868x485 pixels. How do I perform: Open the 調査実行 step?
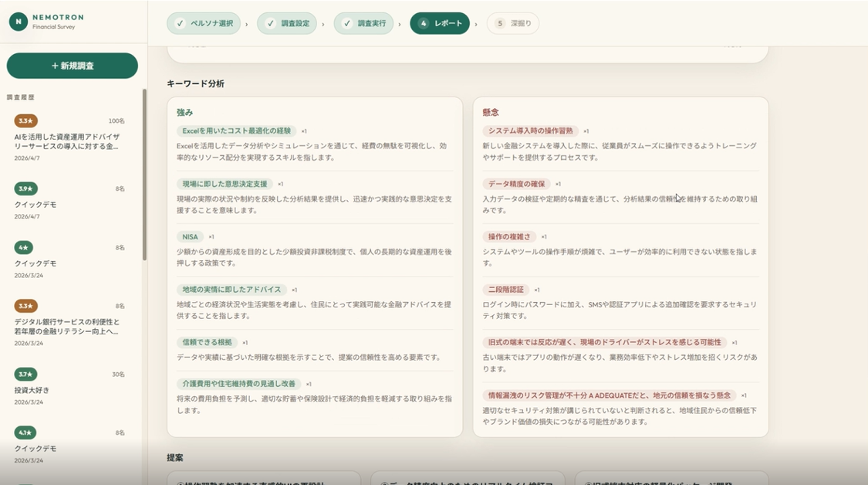point(363,23)
